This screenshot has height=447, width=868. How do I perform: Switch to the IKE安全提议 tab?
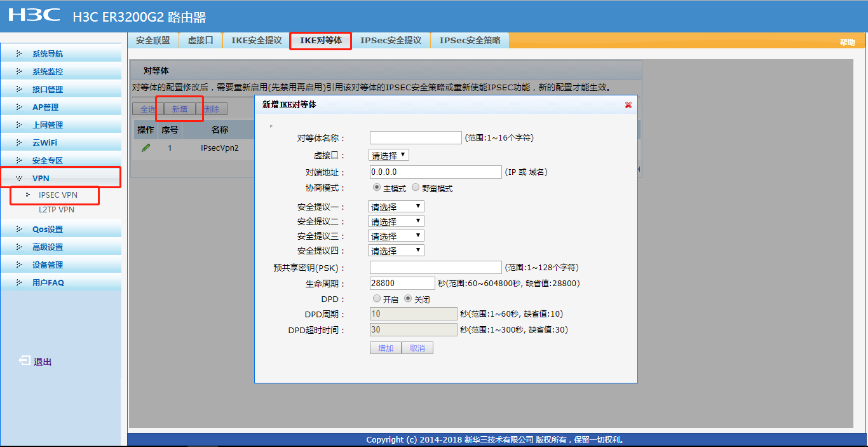(x=256, y=40)
